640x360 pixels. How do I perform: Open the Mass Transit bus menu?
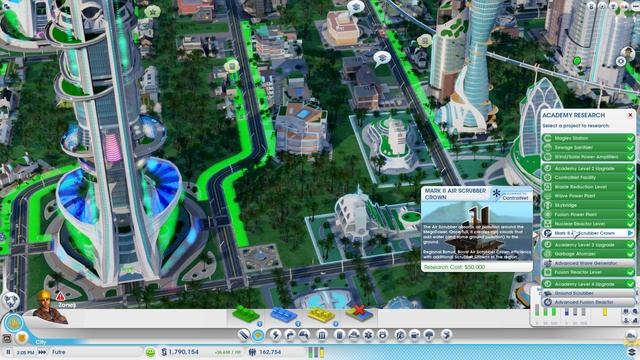(x=415, y=335)
